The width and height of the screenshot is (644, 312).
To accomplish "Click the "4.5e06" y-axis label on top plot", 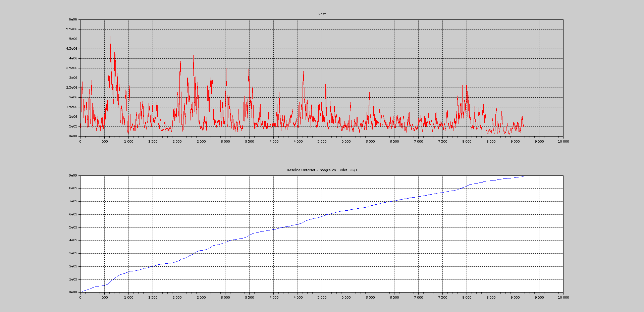I will (72, 49).
